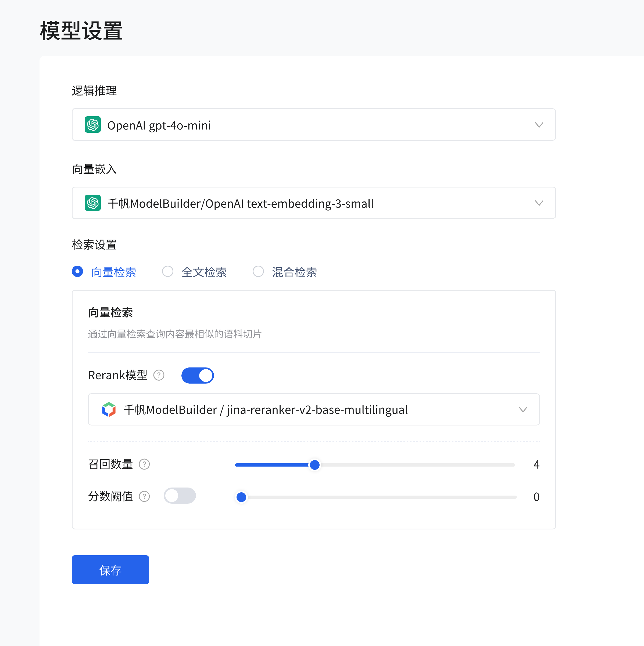This screenshot has width=644, height=646.
Task: Click the help icon next to Rerank模型
Action: (x=159, y=375)
